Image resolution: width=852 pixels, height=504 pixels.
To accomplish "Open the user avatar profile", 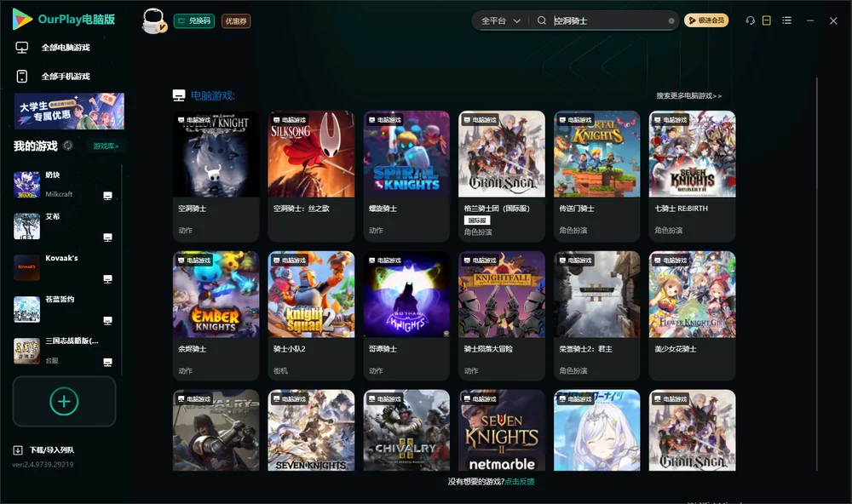I will pos(153,20).
